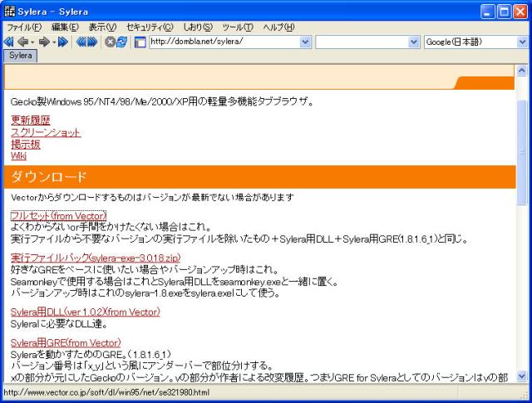
Task: Click the page scrollbar down arrow
Action: point(521,376)
